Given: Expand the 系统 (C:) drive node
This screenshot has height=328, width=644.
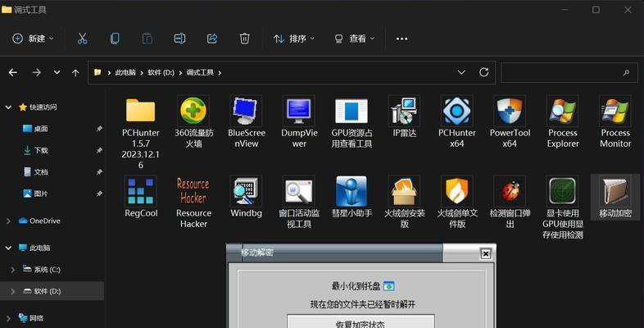Looking at the screenshot, I should 13,270.
